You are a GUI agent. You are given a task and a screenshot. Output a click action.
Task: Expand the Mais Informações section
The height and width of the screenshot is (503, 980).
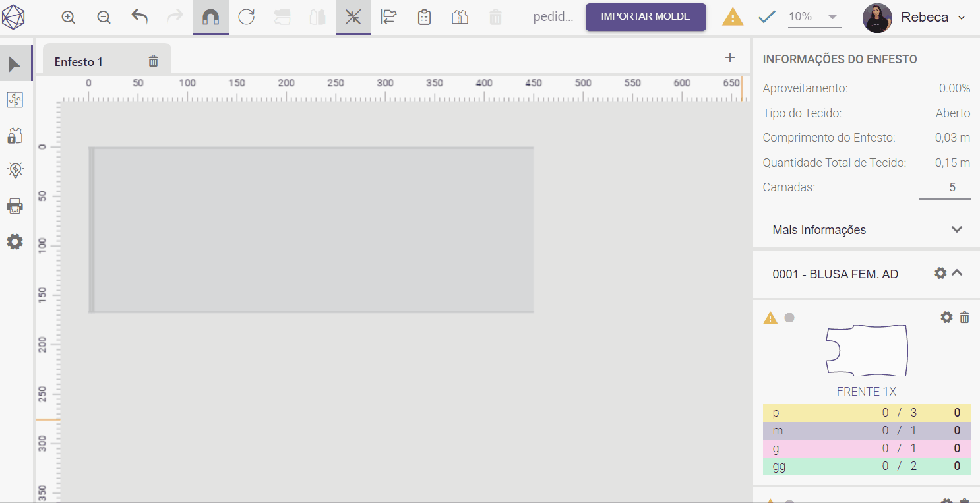point(867,230)
